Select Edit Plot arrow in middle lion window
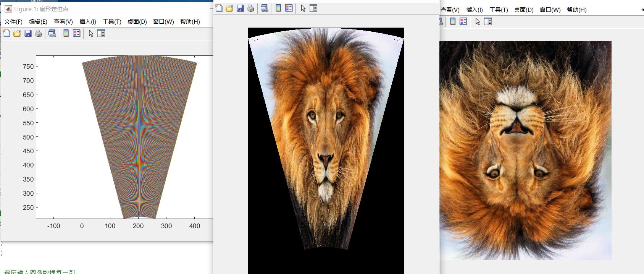The image size is (644, 274). point(303,8)
